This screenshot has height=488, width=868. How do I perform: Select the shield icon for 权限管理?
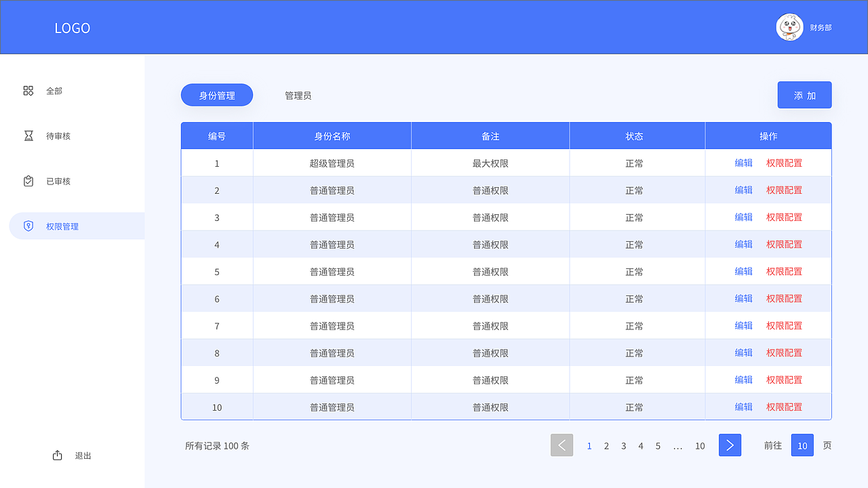28,226
